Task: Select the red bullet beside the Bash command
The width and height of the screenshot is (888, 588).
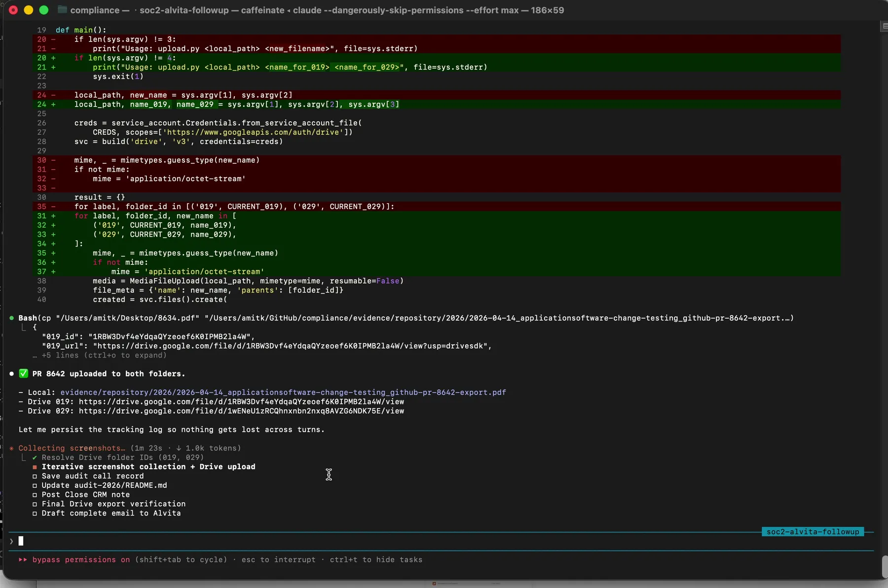Action: coord(11,318)
